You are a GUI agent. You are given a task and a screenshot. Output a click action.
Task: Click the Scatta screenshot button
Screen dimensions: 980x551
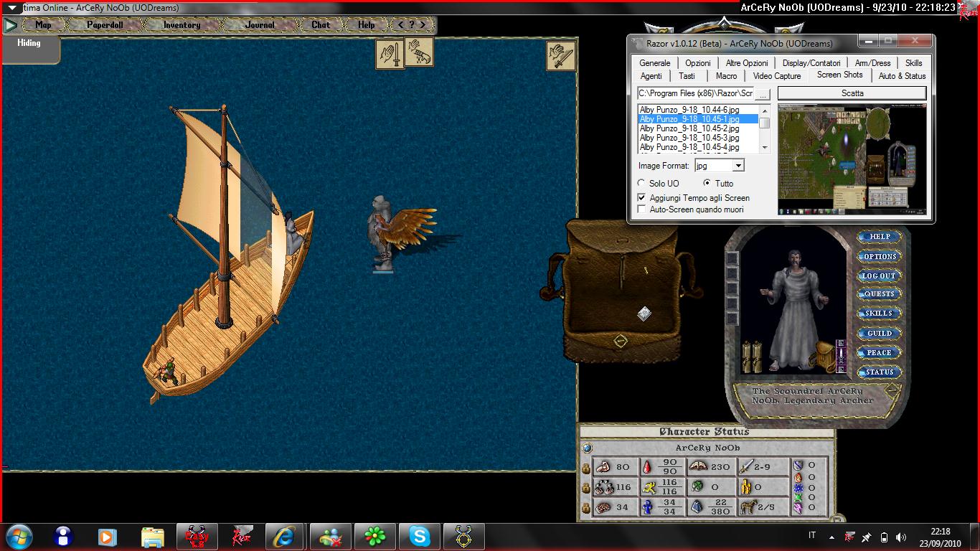[x=852, y=93]
